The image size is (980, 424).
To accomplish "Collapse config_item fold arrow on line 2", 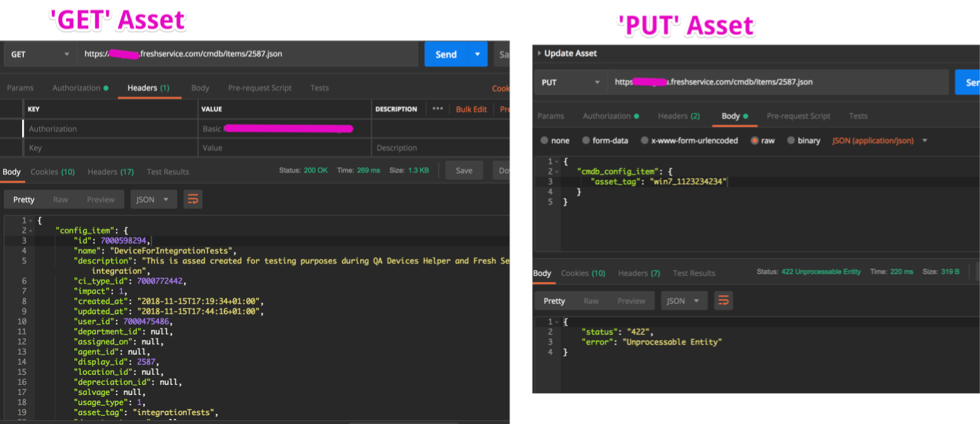I will click(30, 230).
